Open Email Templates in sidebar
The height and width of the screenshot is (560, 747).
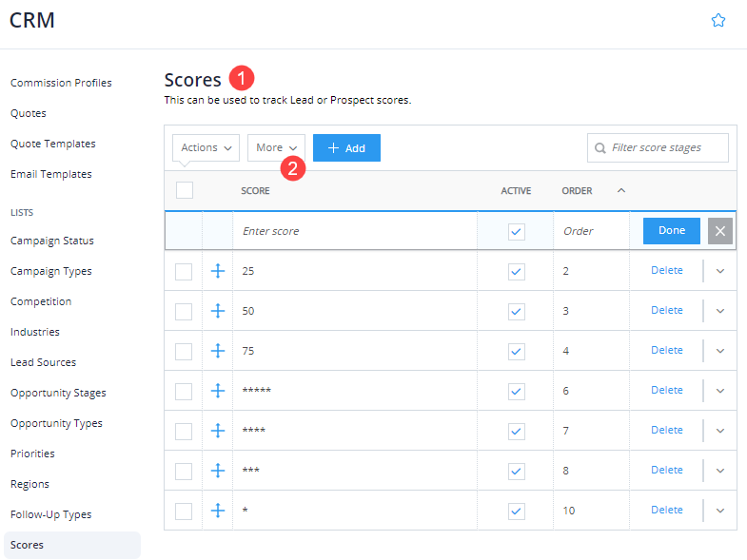click(51, 174)
